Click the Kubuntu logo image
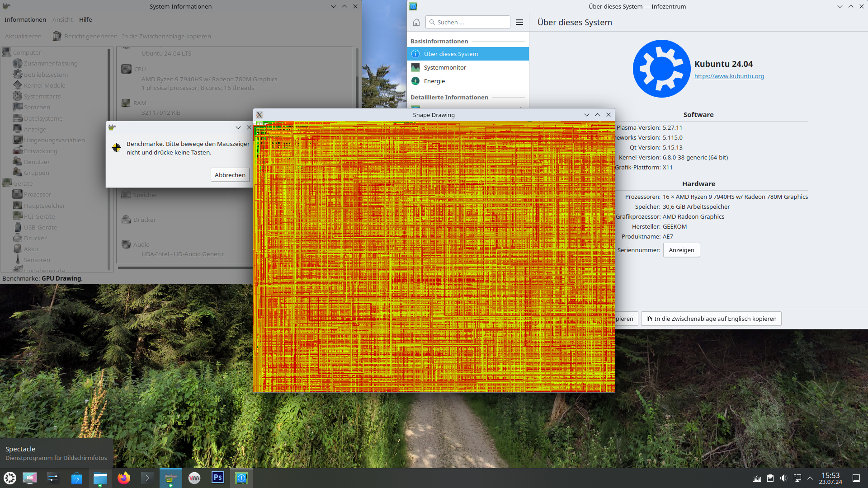 click(x=661, y=69)
